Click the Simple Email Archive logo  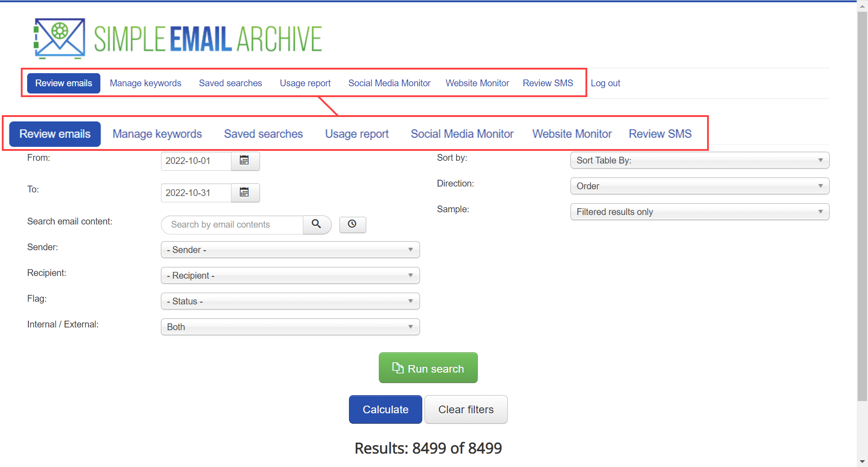coord(178,39)
